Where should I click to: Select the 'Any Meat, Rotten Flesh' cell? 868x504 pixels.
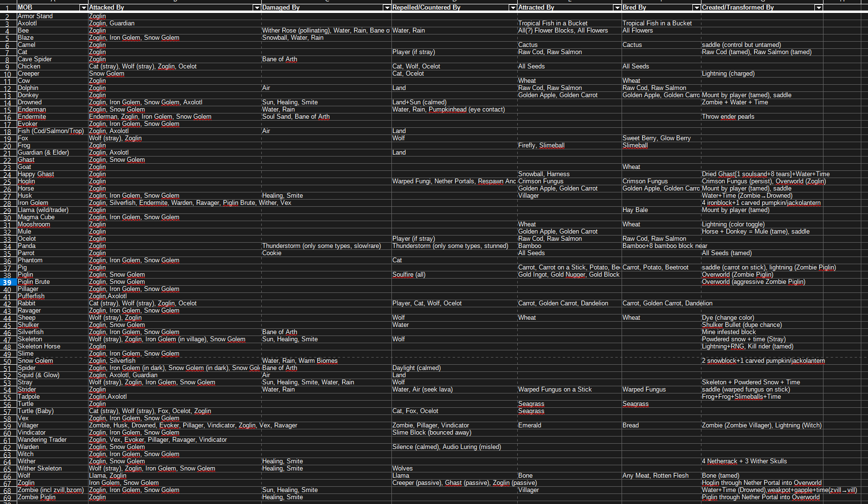[x=661, y=476]
